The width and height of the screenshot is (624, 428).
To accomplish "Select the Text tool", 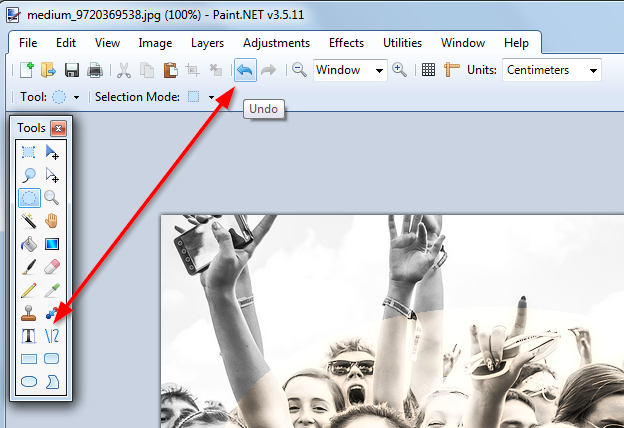I will (x=29, y=336).
